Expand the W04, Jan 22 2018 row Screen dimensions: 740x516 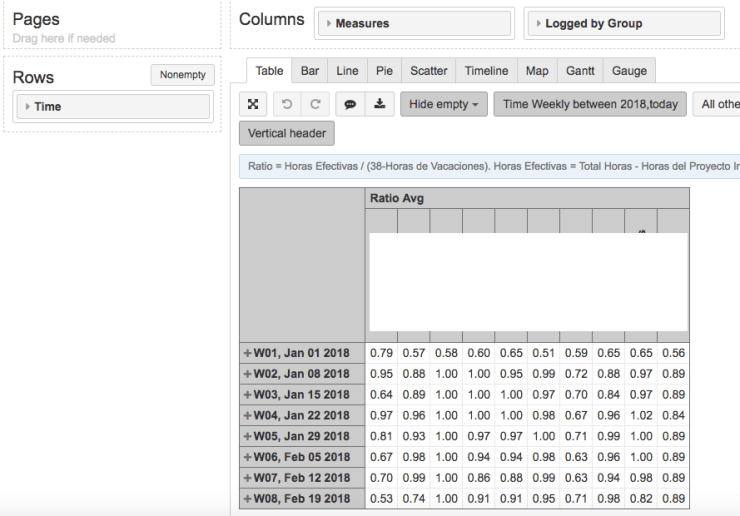[247, 415]
